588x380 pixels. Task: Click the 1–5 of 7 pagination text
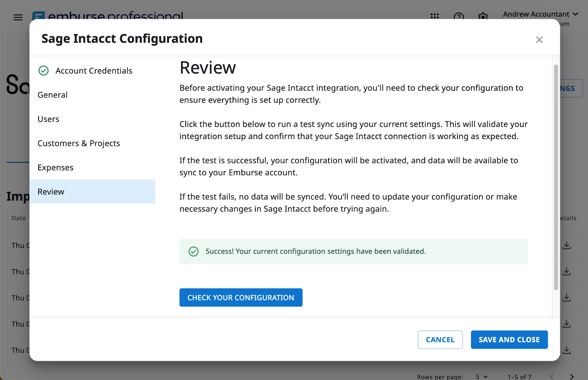coord(519,377)
